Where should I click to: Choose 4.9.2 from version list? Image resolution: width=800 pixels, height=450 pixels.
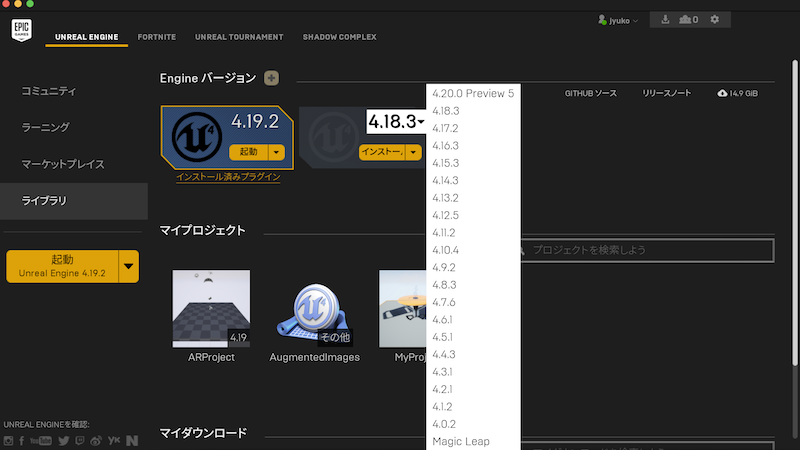473,267
